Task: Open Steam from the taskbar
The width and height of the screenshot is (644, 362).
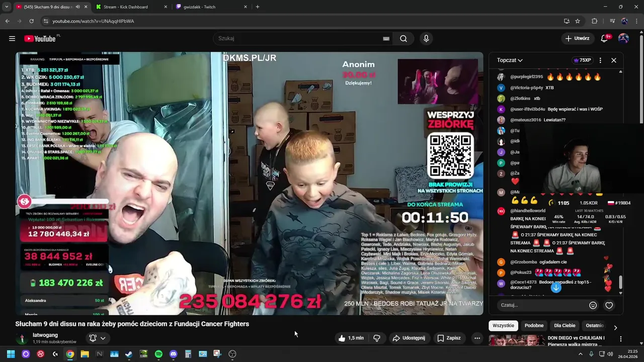Action: 129,354
